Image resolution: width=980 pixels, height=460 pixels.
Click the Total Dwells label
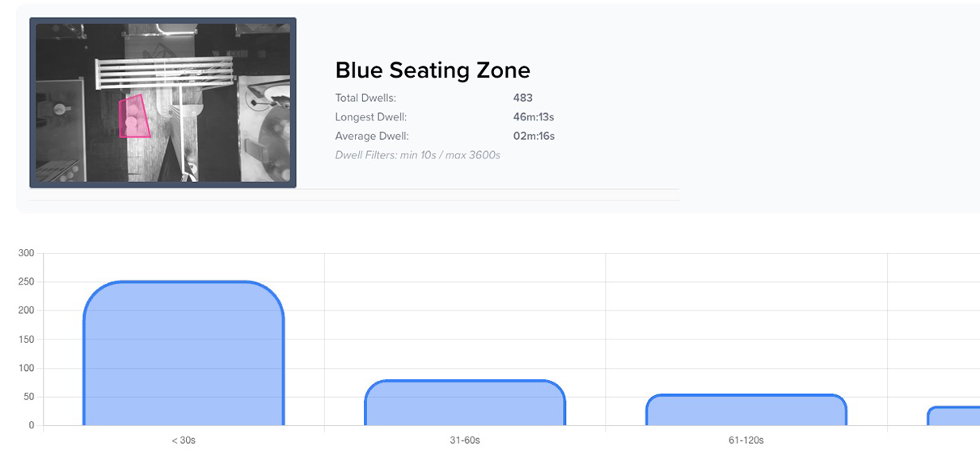tap(365, 98)
